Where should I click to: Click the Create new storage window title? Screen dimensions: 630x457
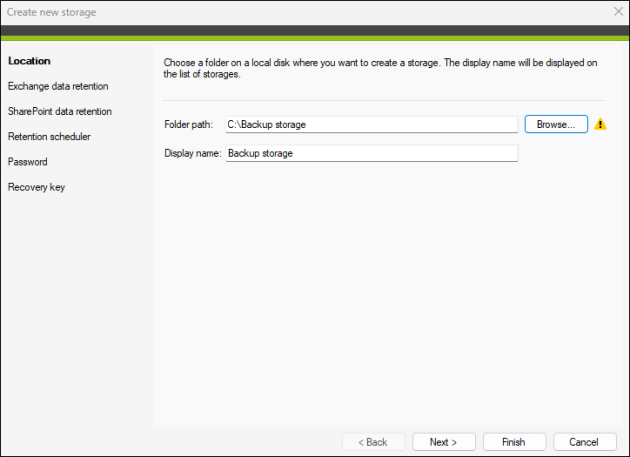51,12
